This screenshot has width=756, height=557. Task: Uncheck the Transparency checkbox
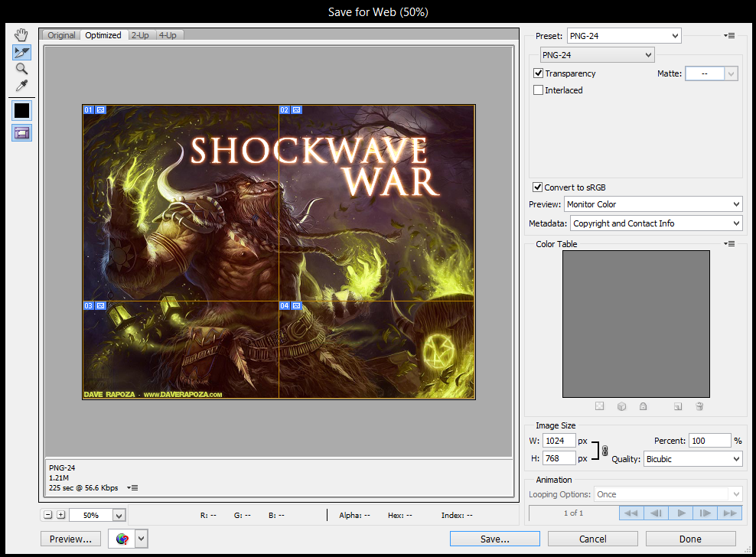click(x=538, y=73)
